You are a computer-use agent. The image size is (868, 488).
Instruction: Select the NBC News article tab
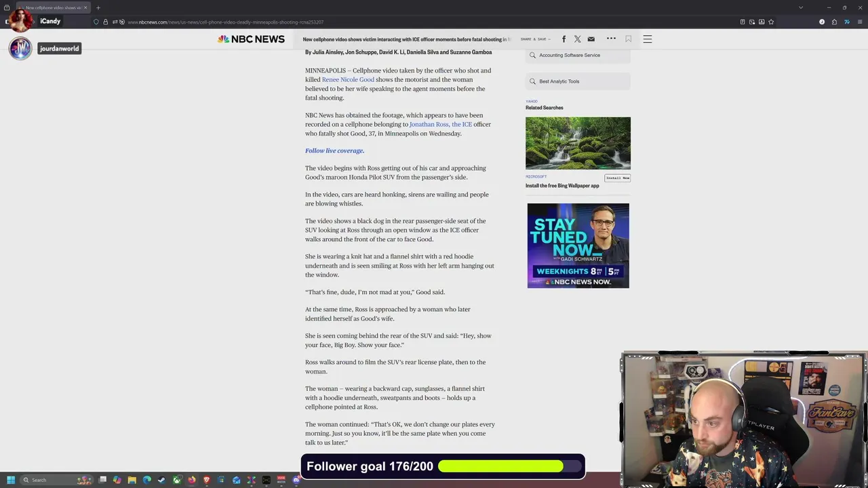point(53,7)
